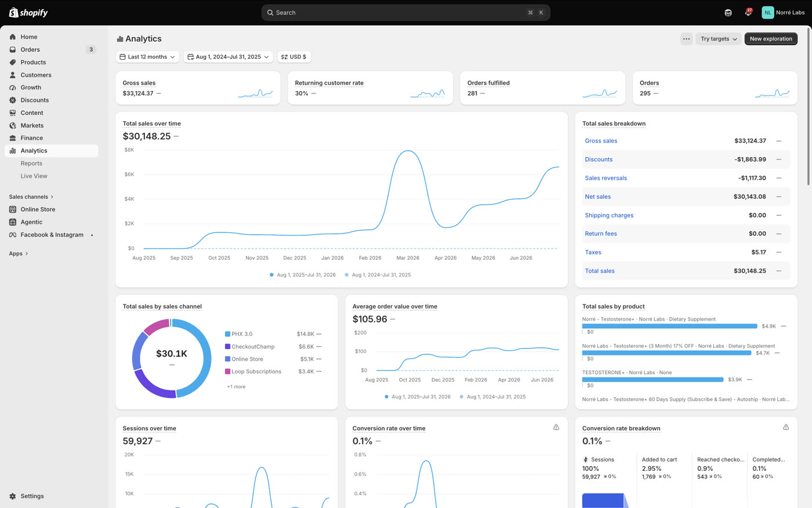The width and height of the screenshot is (812, 508).
Task: Click the Analytics bar chart sidebar icon
Action: click(x=13, y=151)
